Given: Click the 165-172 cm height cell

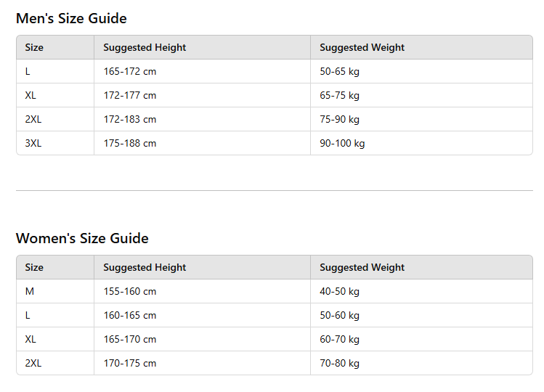Looking at the screenshot, I should click(x=130, y=72).
